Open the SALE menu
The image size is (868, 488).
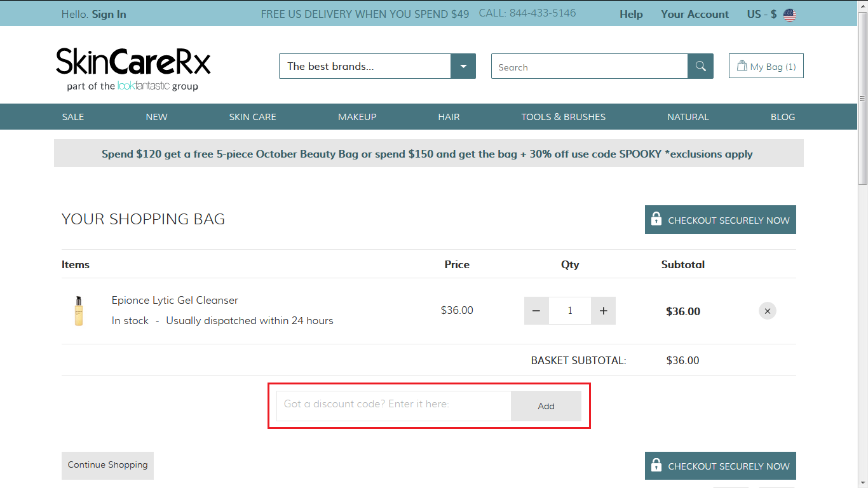pos(73,117)
